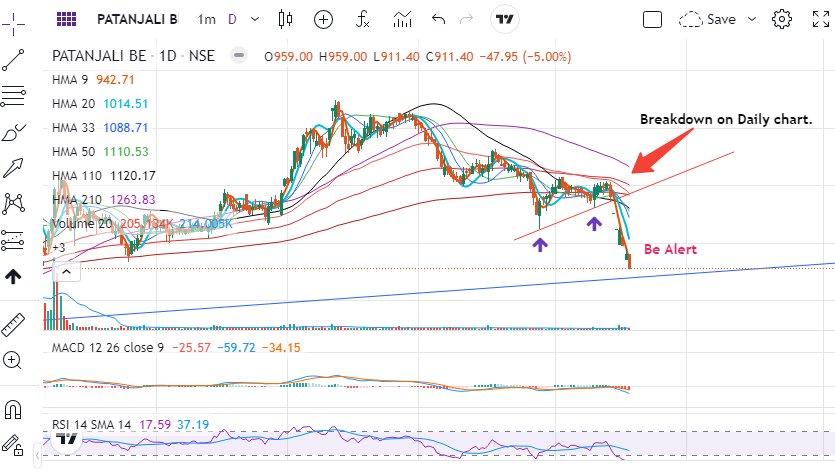The height and width of the screenshot is (469, 835).
Task: Click the RSI value 17.59
Action: [155, 425]
